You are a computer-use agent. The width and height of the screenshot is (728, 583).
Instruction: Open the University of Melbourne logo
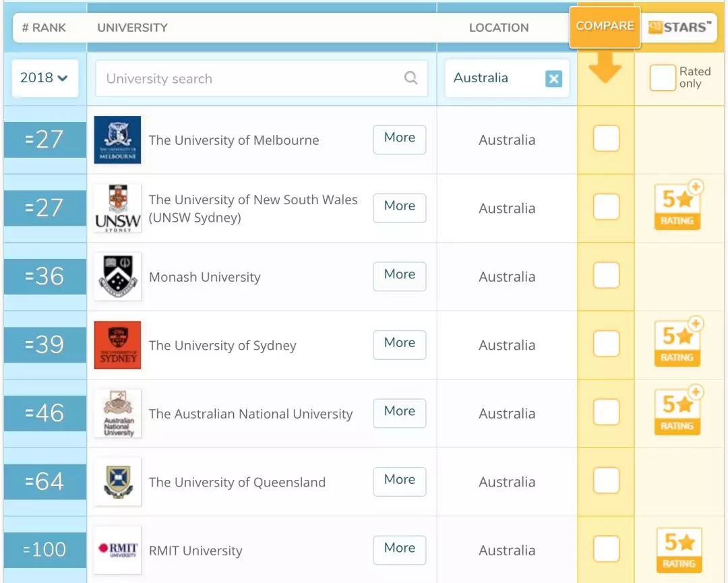tap(117, 140)
